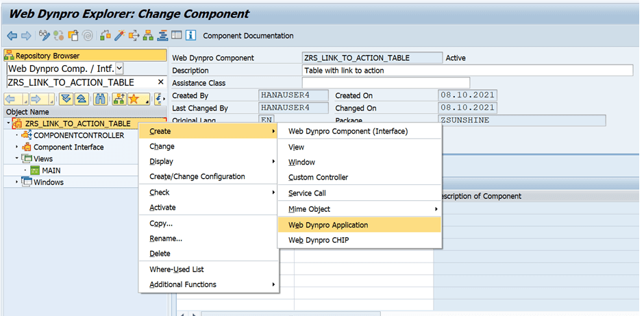644x316 pixels.
Task: Open Web Dynpro Comp. / Intf. dropdown
Action: pos(119,69)
